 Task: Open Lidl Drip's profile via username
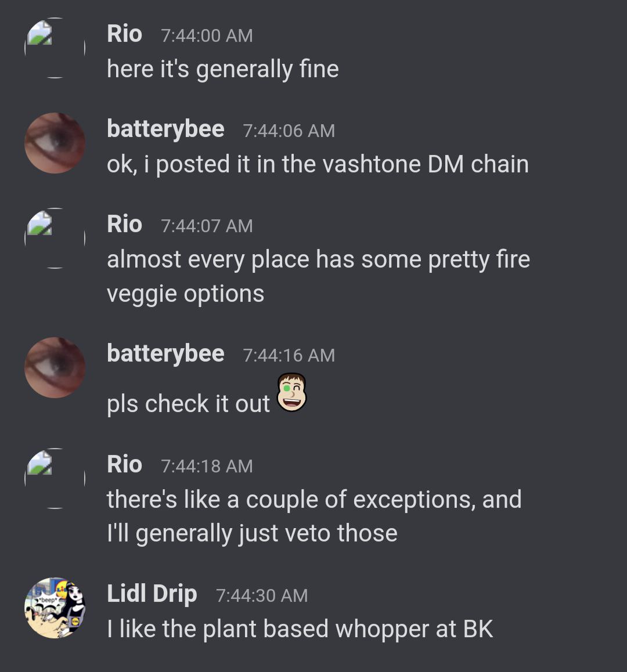click(152, 594)
